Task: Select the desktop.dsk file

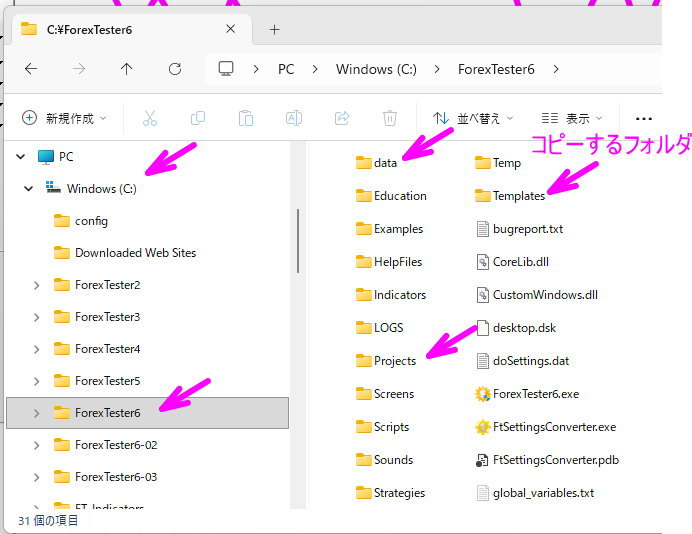Action: point(516,328)
